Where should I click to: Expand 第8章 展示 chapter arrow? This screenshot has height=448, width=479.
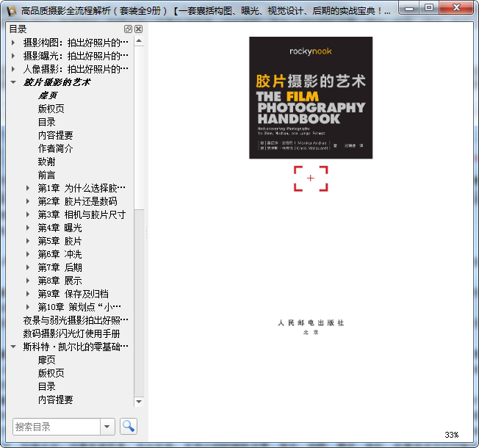28,281
